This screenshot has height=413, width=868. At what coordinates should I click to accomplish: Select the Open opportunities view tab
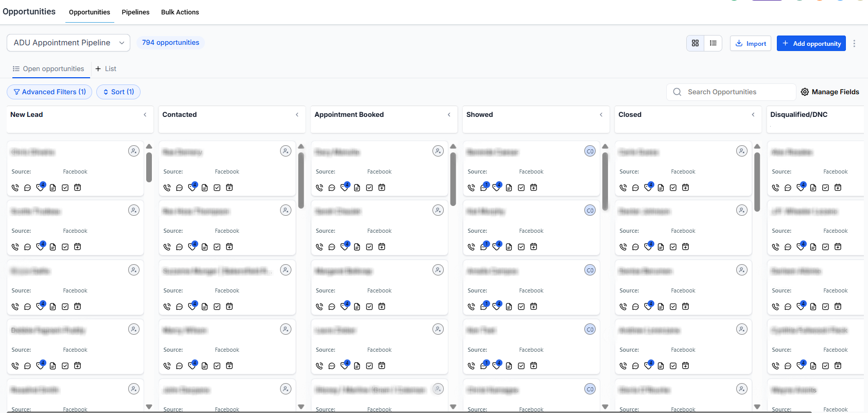(x=48, y=69)
